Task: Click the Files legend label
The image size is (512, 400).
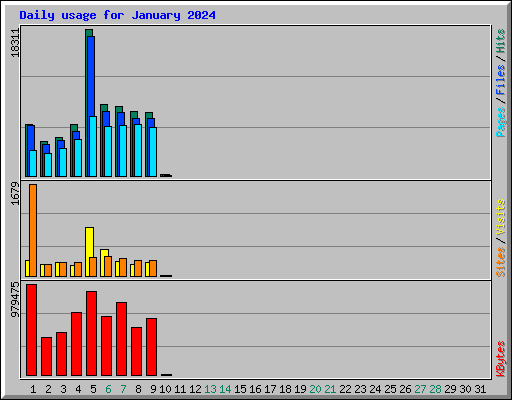Action: pyautogui.click(x=501, y=79)
